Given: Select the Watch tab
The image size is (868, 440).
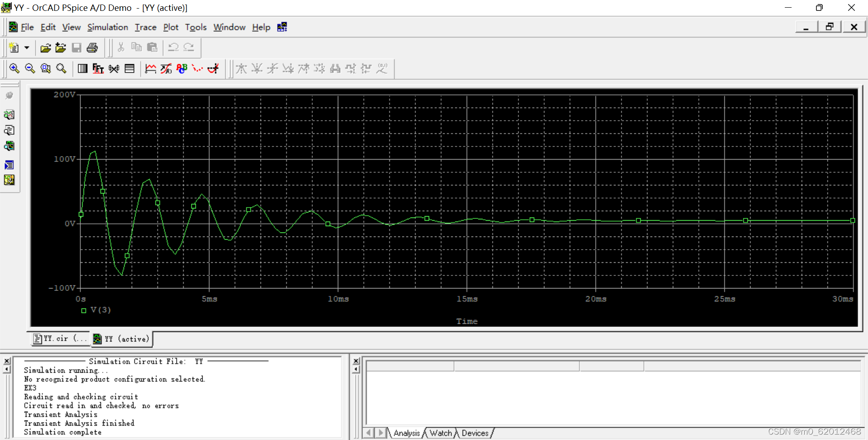Looking at the screenshot, I should pos(440,433).
